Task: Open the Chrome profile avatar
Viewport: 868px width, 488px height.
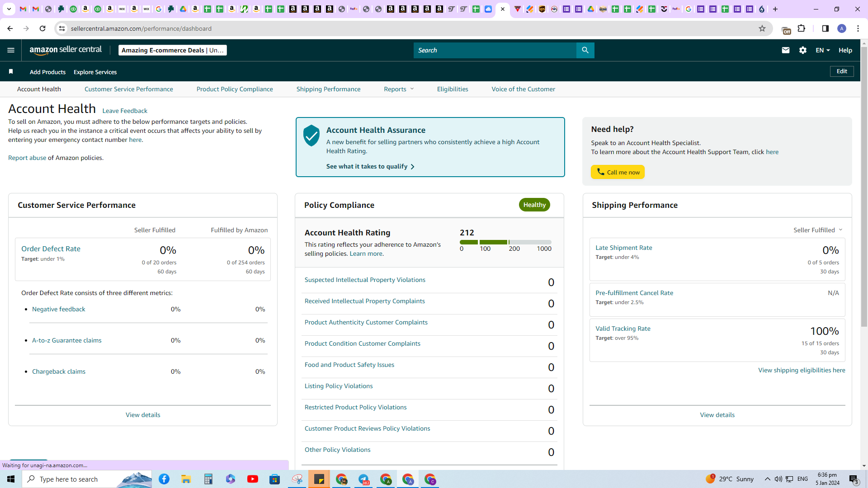Action: point(842,28)
